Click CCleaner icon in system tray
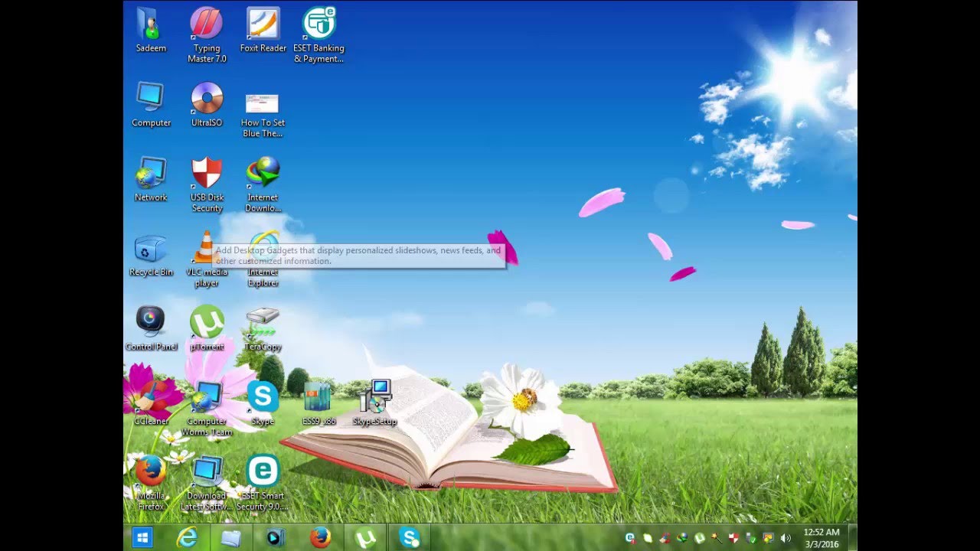This screenshot has width=980, height=551. point(665,539)
